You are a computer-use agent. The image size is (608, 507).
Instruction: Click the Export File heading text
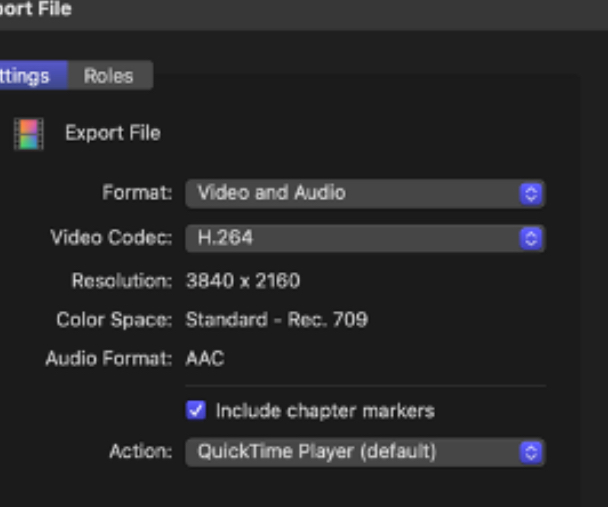[113, 133]
